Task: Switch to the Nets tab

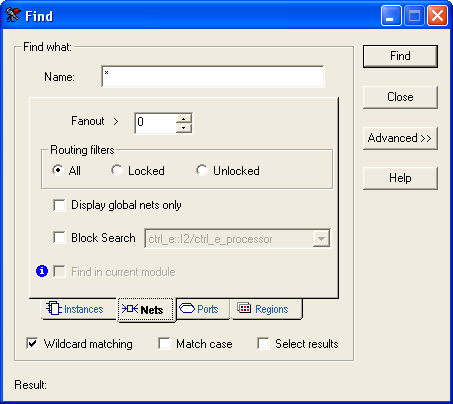Action: (x=146, y=310)
